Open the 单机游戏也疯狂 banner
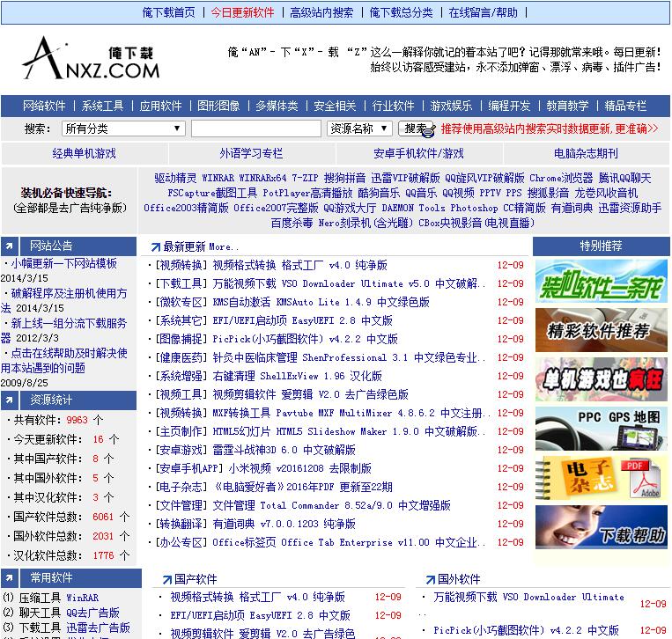Image resolution: width=672 pixels, height=639 pixels. coord(601,379)
